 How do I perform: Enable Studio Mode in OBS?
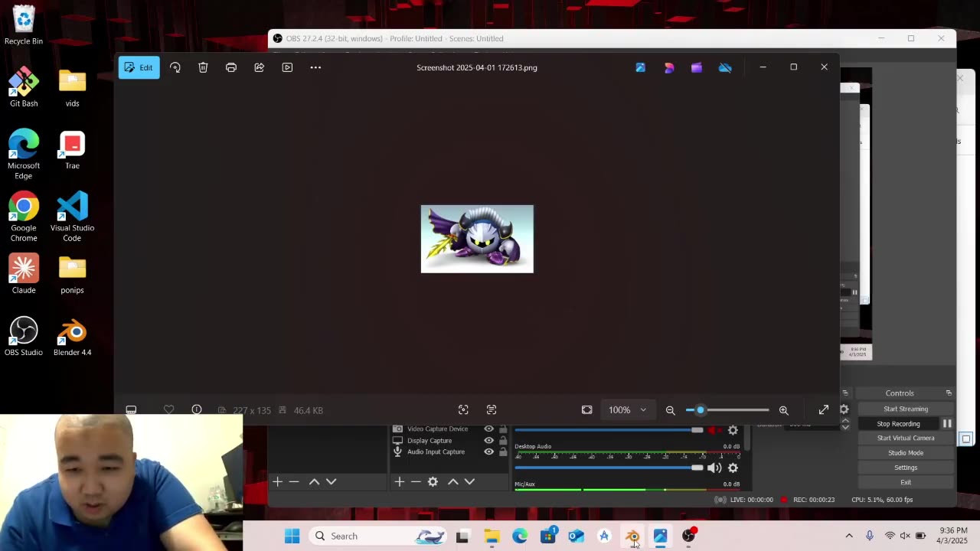(906, 452)
